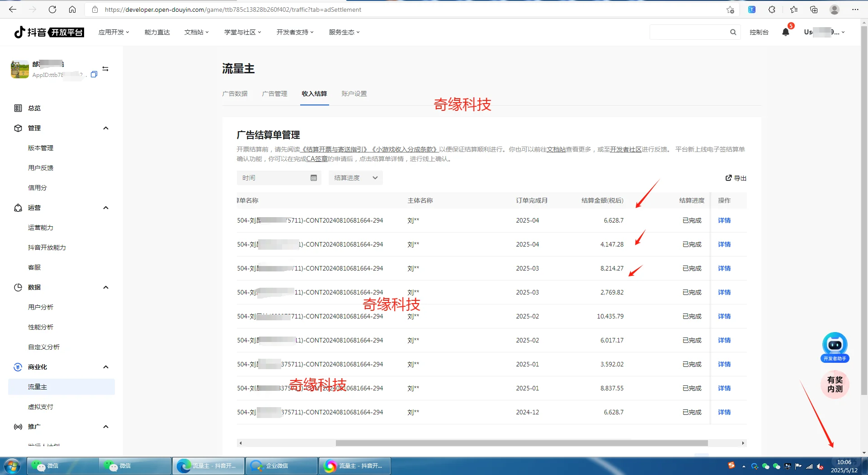Open notifications via the bell icon
868x475 pixels.
786,32
